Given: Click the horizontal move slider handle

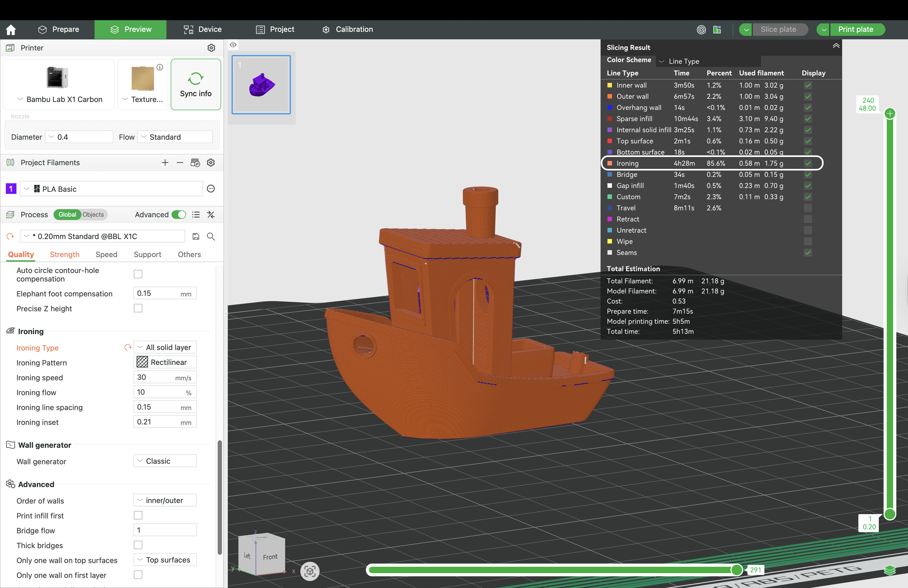Looking at the screenshot, I should tap(737, 570).
